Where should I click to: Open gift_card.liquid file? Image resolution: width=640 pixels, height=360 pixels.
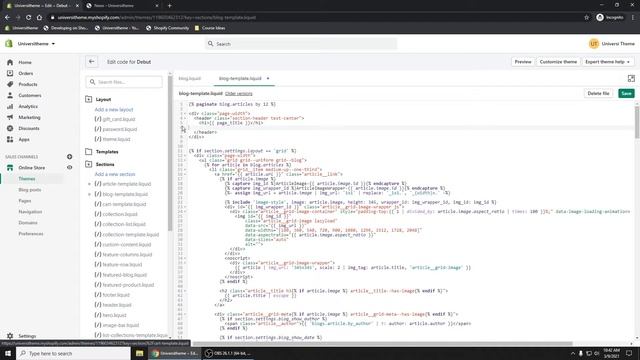pyautogui.click(x=119, y=119)
